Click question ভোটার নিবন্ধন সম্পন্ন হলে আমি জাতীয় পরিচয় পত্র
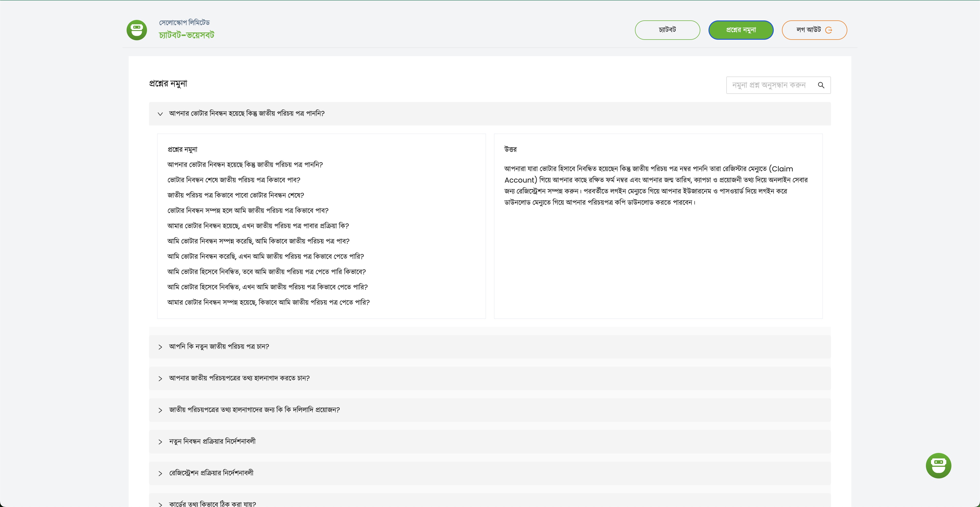This screenshot has width=980, height=507. [248, 211]
